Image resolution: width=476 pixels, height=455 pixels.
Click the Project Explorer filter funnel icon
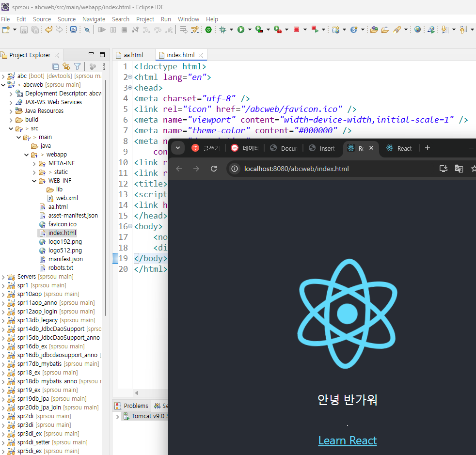pos(78,66)
